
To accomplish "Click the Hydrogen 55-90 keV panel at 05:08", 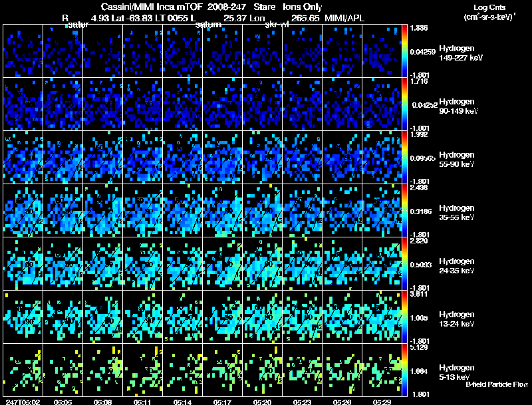I will [x=103, y=157].
